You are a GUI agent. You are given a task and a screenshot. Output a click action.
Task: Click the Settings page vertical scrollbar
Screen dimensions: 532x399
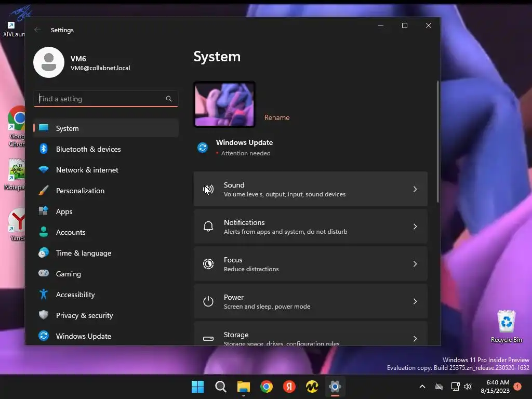[437, 142]
